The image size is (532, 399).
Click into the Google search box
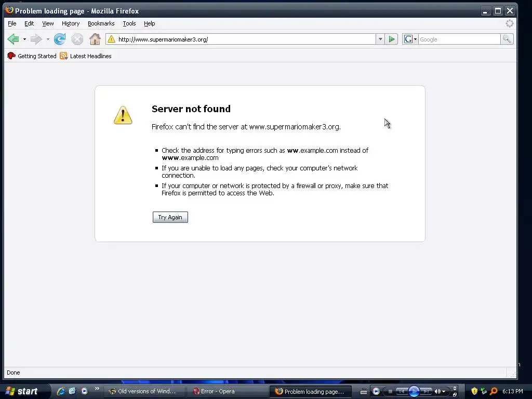click(459, 39)
